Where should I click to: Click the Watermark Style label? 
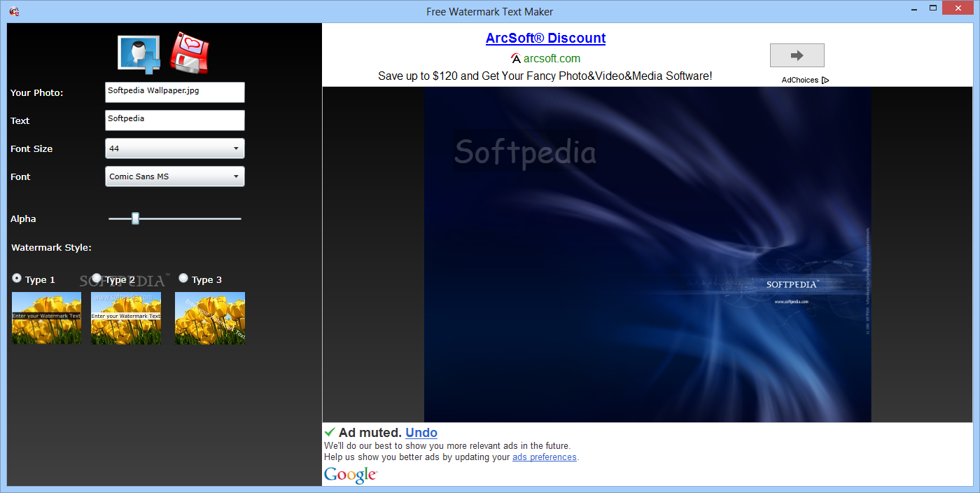pos(51,247)
